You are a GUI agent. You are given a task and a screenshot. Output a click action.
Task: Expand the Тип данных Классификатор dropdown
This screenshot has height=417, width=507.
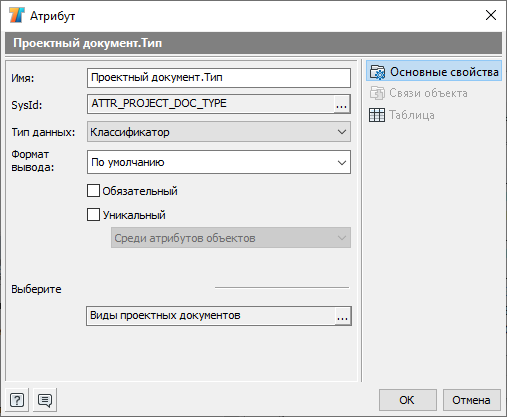(219, 132)
